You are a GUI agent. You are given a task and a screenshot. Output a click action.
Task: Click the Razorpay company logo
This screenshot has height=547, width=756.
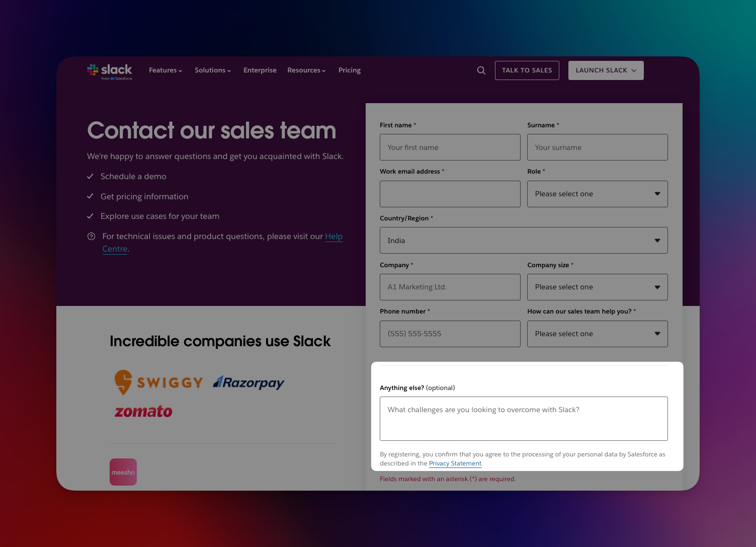click(x=248, y=383)
